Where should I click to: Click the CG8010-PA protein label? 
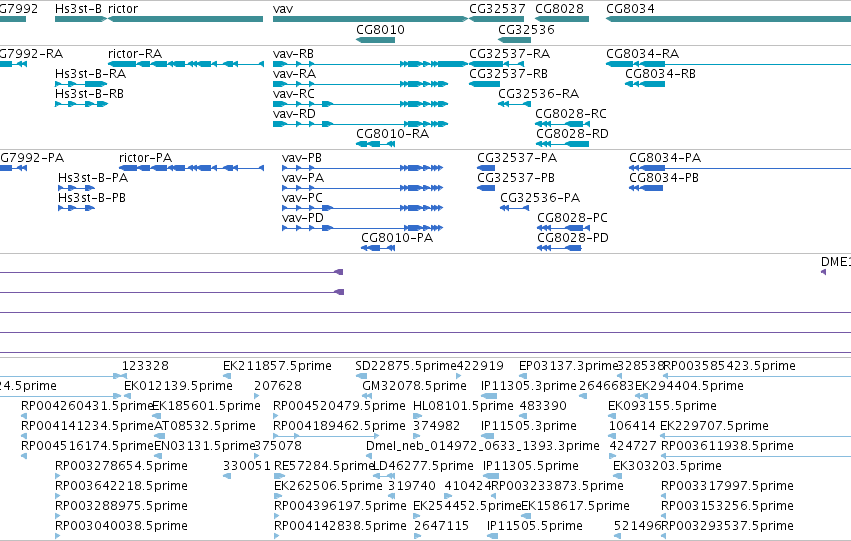click(x=397, y=238)
